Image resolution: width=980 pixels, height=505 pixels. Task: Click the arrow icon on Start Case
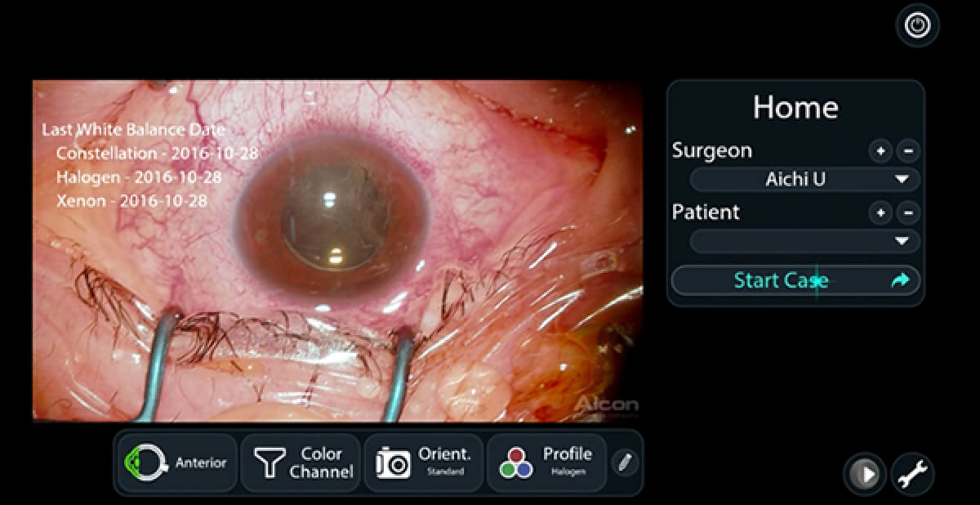click(x=899, y=280)
